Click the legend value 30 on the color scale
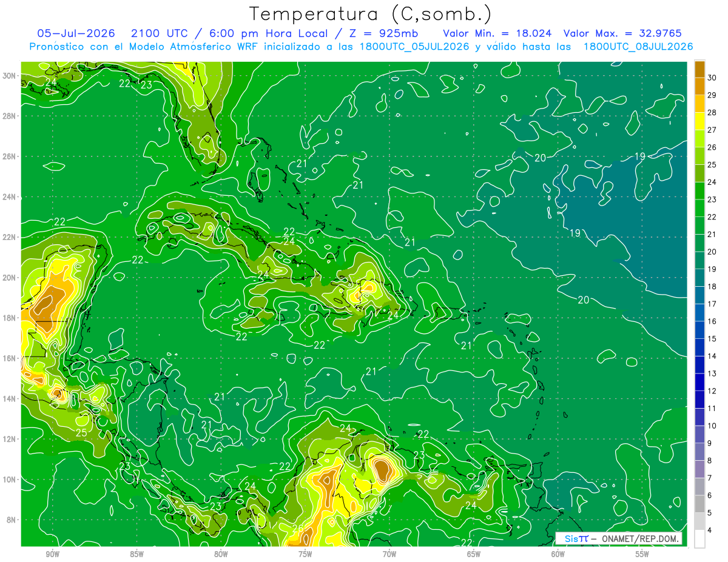This screenshot has width=728, height=562. 712,78
